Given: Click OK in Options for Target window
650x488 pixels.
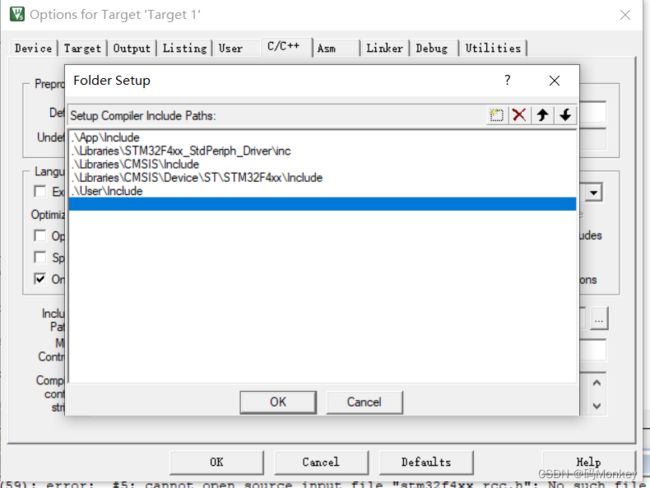Looking at the screenshot, I should pos(216,462).
